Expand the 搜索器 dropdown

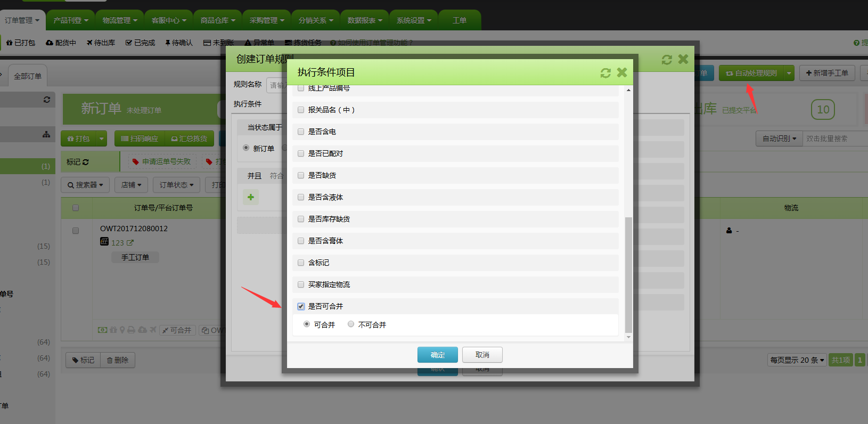85,185
